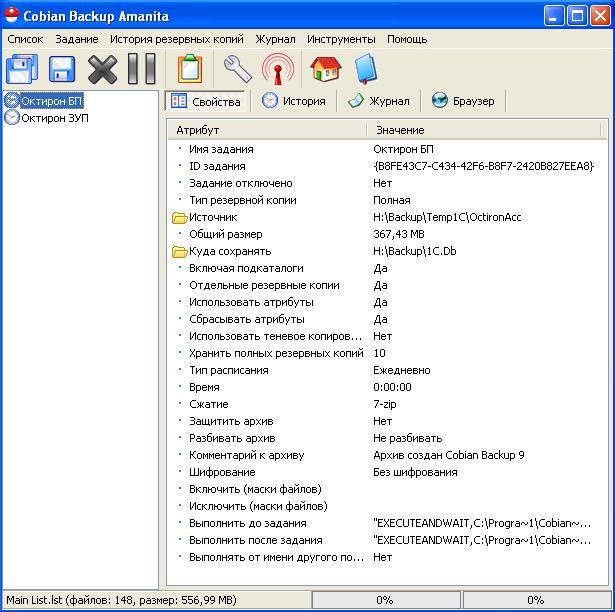
Task: Click the Источник folder row
Action: pyautogui.click(x=213, y=217)
